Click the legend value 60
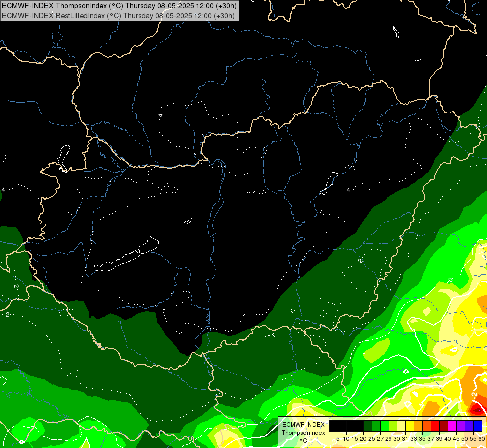The image size is (487, 448). 482,439
